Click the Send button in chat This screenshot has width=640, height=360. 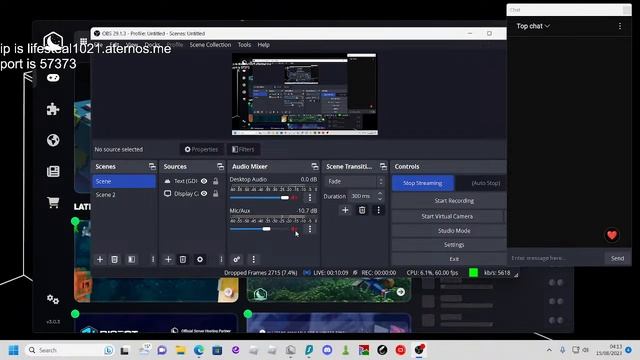point(617,258)
